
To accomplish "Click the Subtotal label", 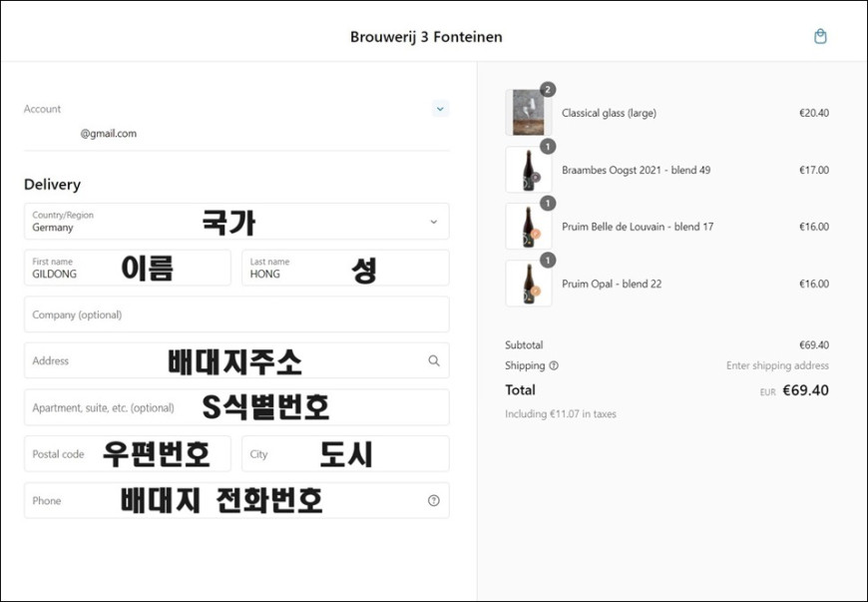I will pos(524,345).
